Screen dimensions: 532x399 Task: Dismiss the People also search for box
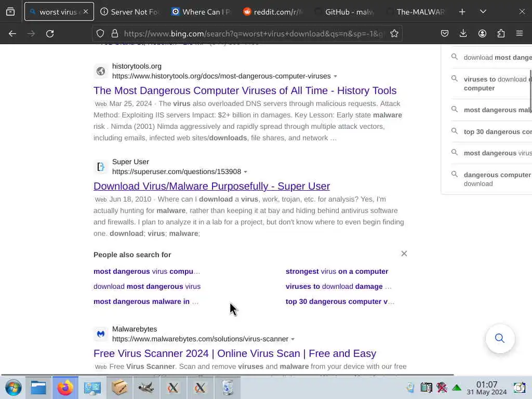pyautogui.click(x=404, y=254)
